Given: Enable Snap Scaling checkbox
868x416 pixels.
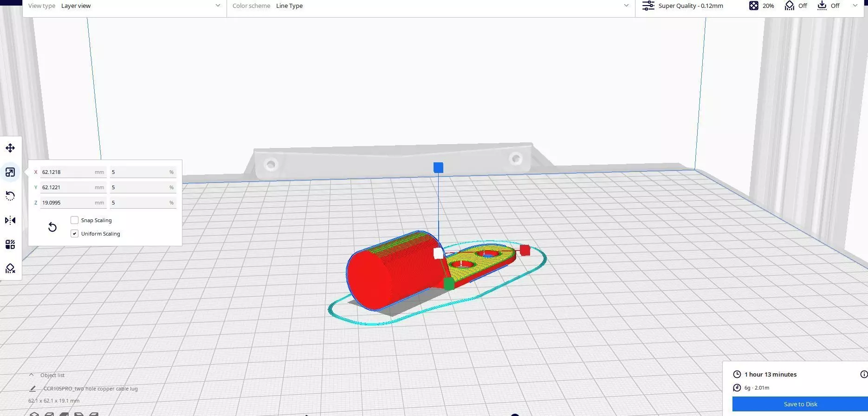Looking at the screenshot, I should coord(74,220).
